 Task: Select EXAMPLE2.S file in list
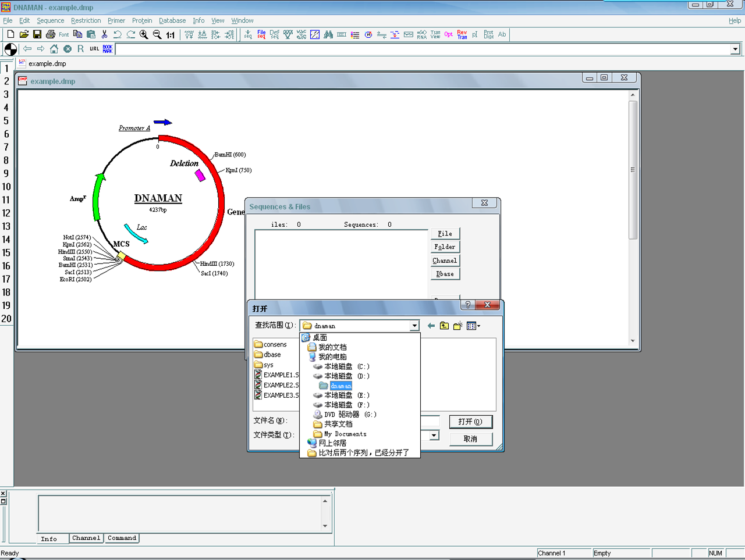(x=277, y=385)
